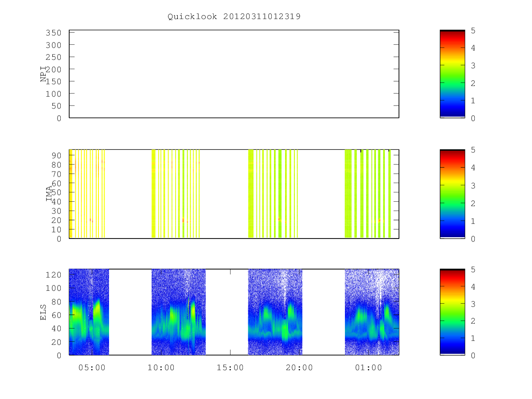532x399 pixels.
Task: Click the 10:00 time axis label
Action: click(161, 367)
